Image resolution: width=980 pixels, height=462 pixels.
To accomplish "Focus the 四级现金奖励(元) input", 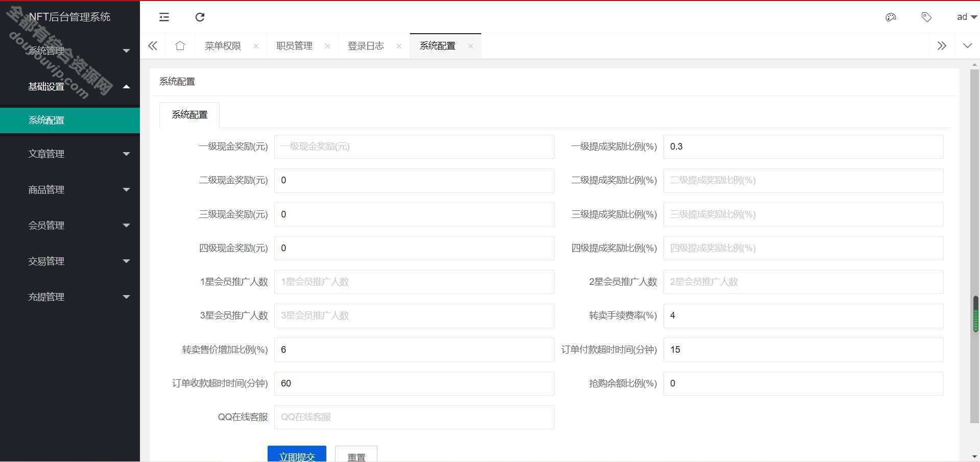I will (x=414, y=248).
